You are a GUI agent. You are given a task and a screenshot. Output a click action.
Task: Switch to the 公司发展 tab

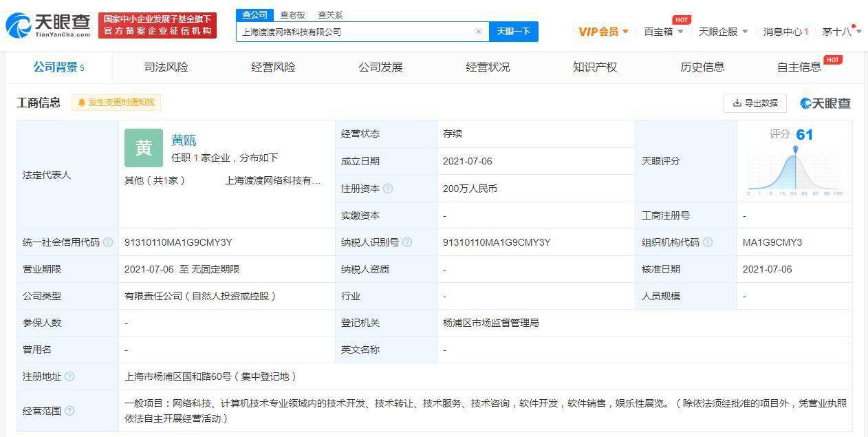click(380, 67)
